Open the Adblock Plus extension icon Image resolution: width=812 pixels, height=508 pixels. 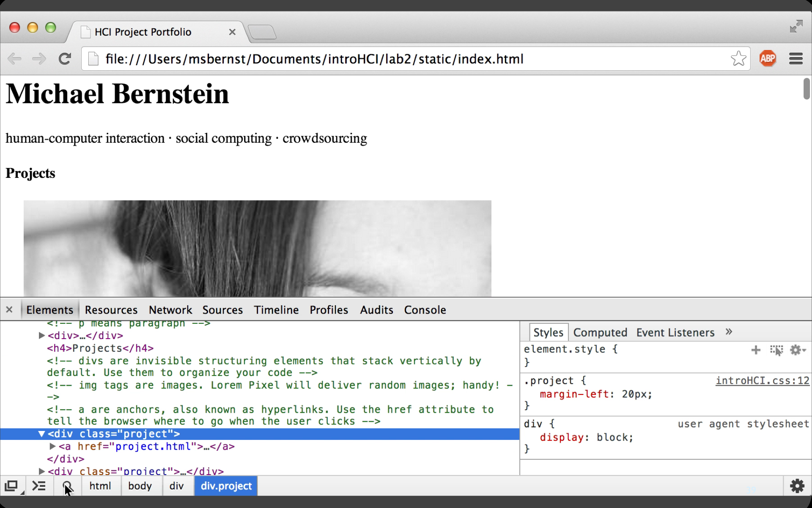click(x=767, y=58)
